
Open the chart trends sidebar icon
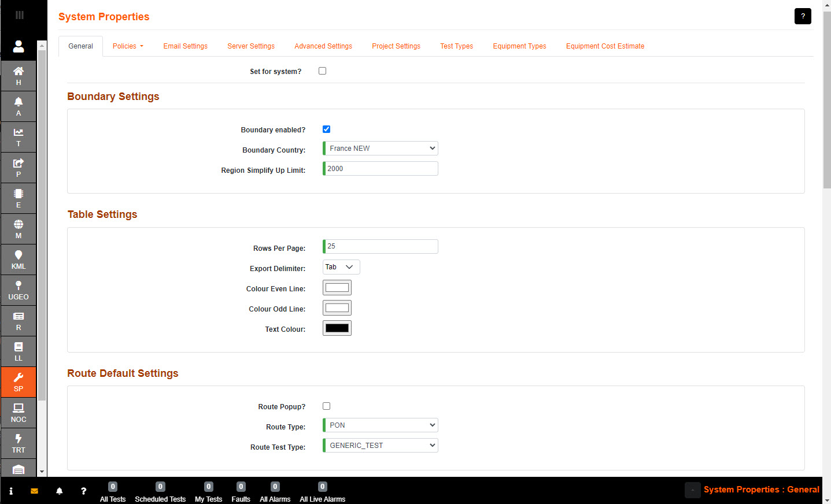[19, 136]
